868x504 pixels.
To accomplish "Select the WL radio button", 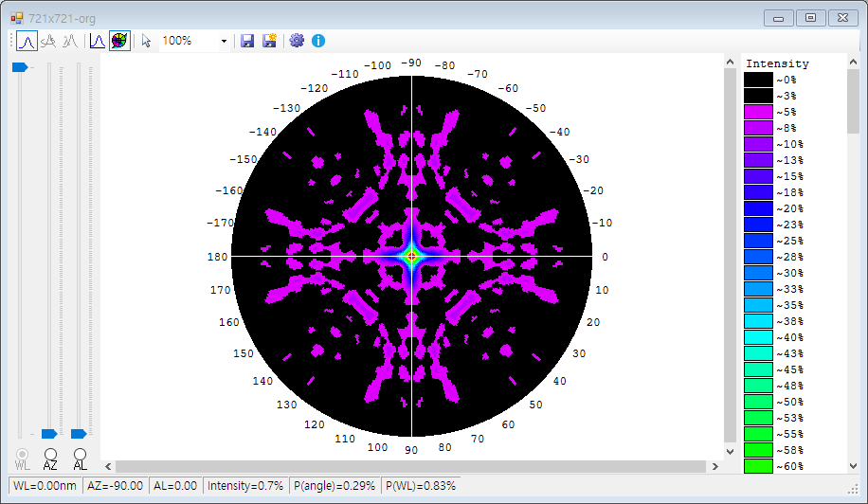I will (x=22, y=454).
